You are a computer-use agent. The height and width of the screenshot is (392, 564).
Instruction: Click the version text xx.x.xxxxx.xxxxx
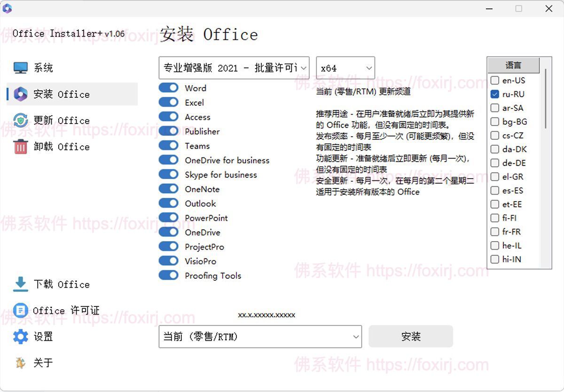point(266,315)
